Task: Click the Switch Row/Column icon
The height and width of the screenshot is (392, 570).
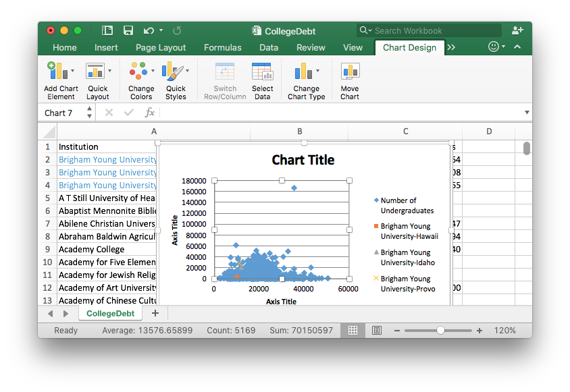Action: [x=225, y=72]
